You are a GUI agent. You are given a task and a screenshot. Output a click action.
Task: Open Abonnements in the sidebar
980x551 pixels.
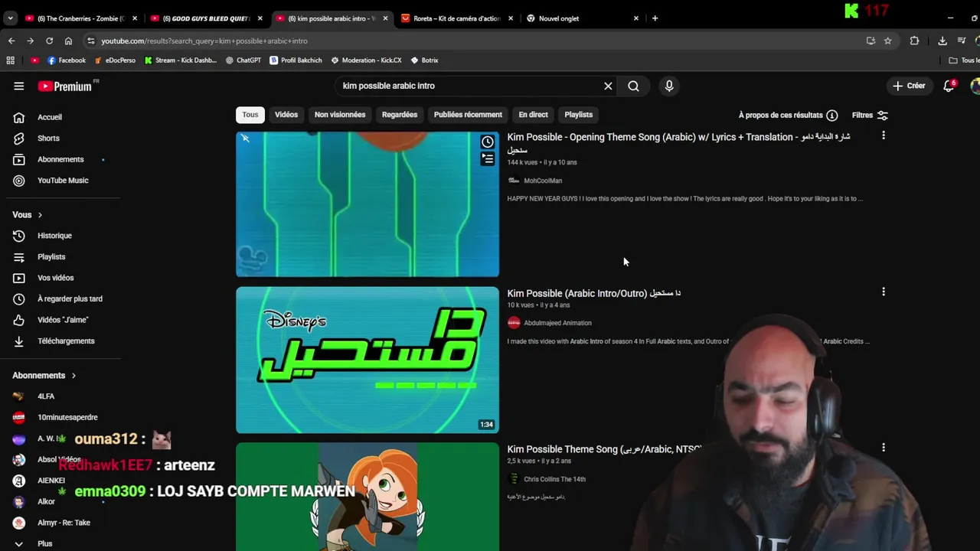tap(61, 159)
